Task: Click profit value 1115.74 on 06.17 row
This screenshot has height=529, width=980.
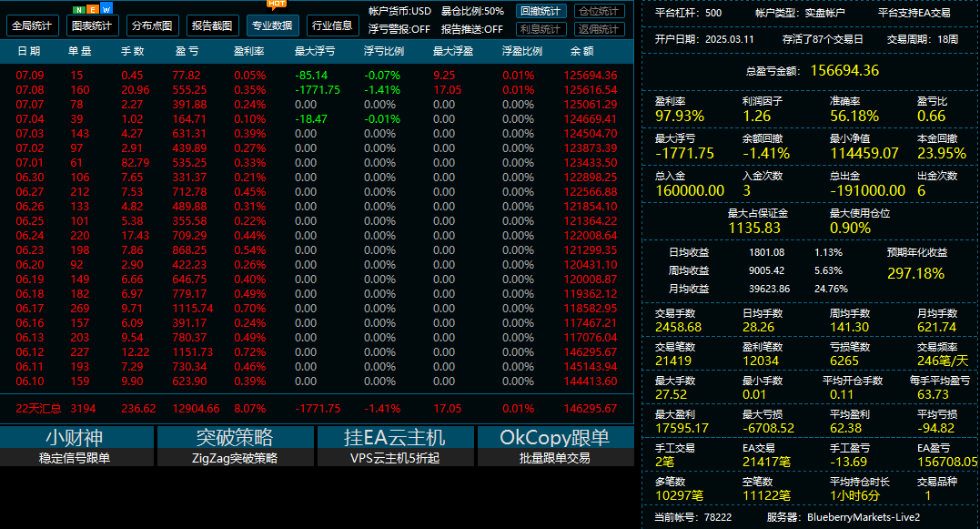Action: (193, 309)
